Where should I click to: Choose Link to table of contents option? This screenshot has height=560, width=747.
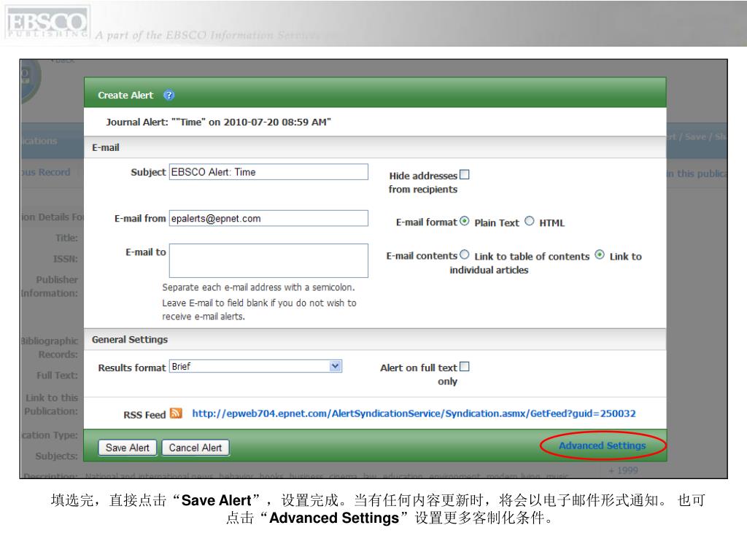(x=465, y=254)
